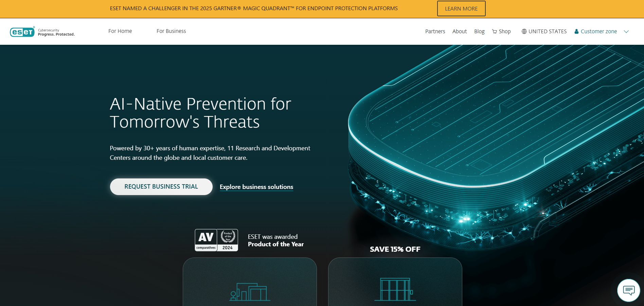644x306 pixels.
Task: Open the UNITED STATES region selector
Action: click(x=543, y=31)
